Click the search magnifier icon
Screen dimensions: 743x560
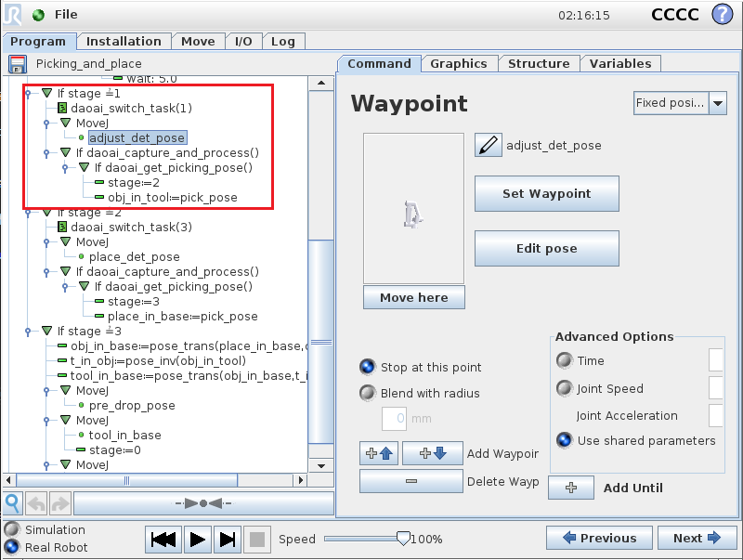[x=13, y=503]
